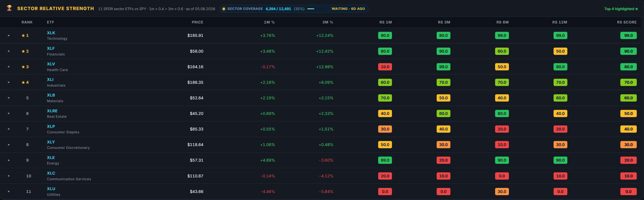This screenshot has height=200, width=644.
Task: Open the XLU ticker link
Action: (51, 189)
